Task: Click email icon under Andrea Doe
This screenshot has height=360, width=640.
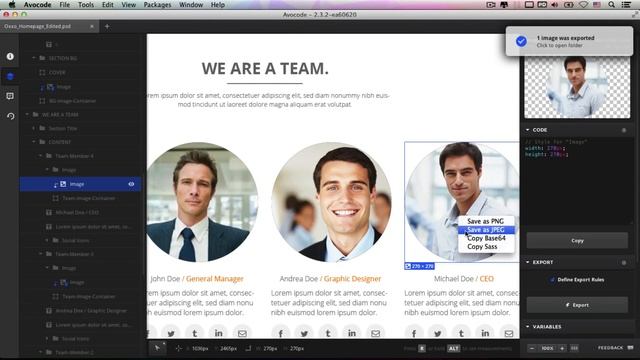Action: [376, 333]
